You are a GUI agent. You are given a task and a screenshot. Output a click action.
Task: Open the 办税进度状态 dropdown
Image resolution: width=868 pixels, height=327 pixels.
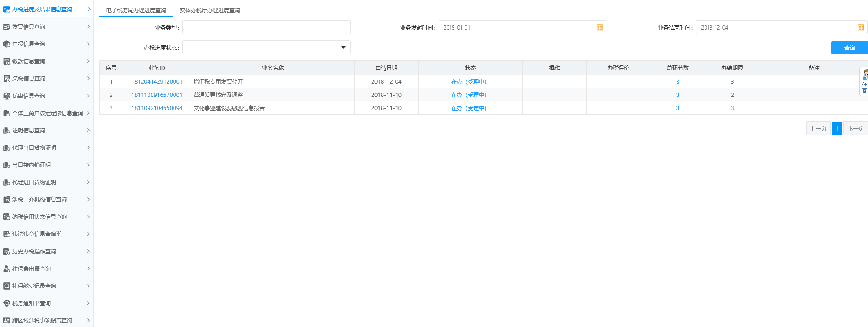coord(343,48)
